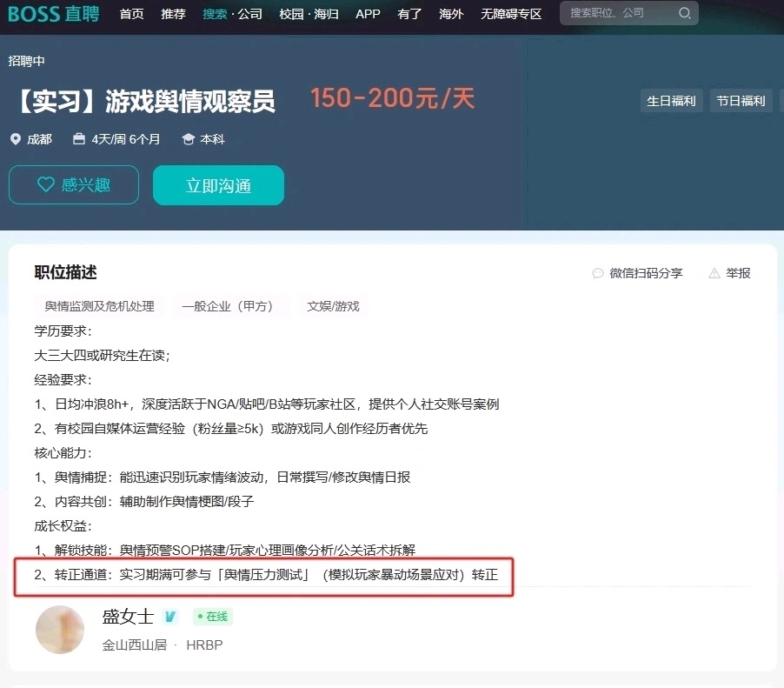Click the 生日福利 benefit tag

tap(671, 101)
